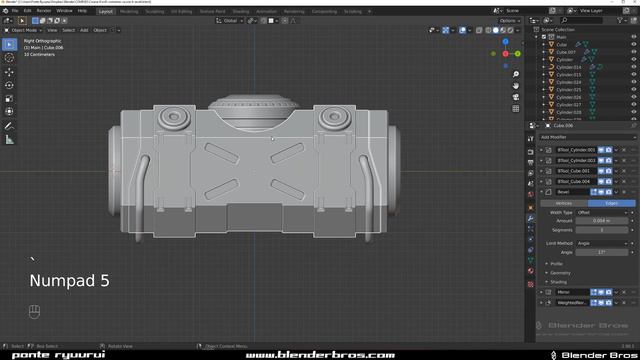Expand the Profile subpanel
Viewport: 640px width, 360px height.
click(555, 264)
